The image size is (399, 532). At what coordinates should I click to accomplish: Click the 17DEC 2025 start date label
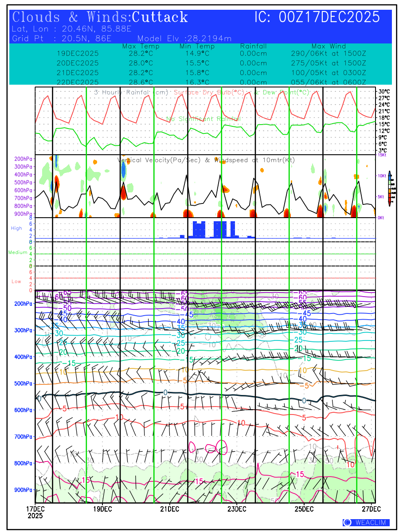coord(35,512)
